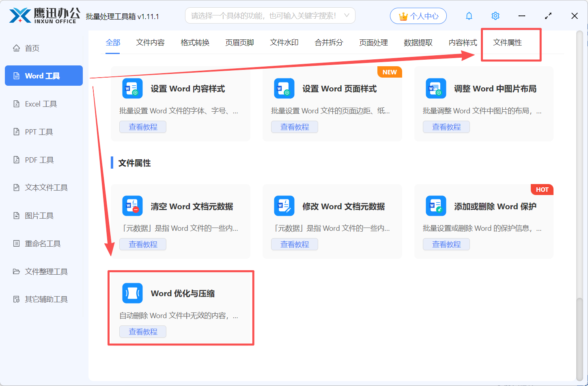Select 文件整理工具 in the sidebar
The image size is (588, 386).
44,271
